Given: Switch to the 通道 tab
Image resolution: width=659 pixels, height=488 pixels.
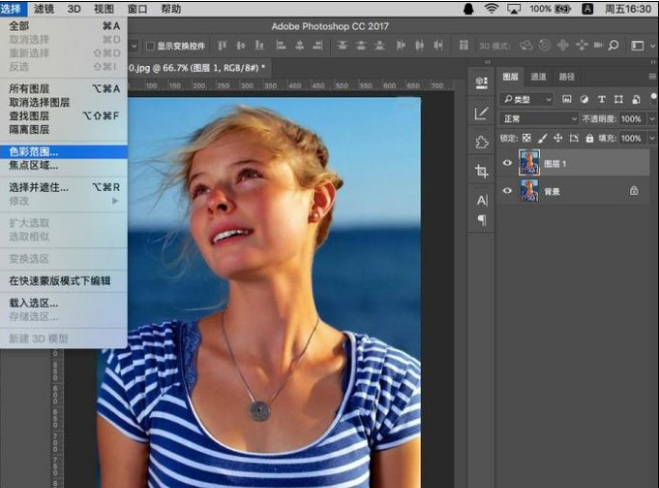Looking at the screenshot, I should pyautogui.click(x=538, y=77).
